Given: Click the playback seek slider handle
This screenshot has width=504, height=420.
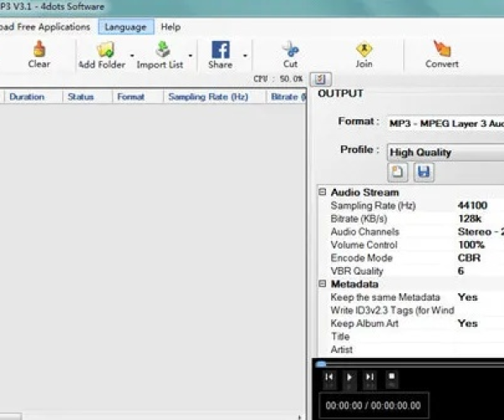Looking at the screenshot, I should click(321, 364).
